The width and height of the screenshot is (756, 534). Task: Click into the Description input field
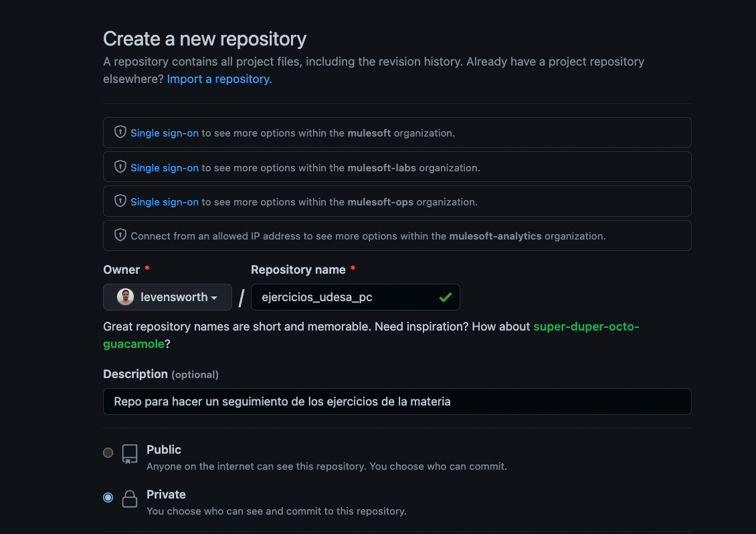(397, 402)
